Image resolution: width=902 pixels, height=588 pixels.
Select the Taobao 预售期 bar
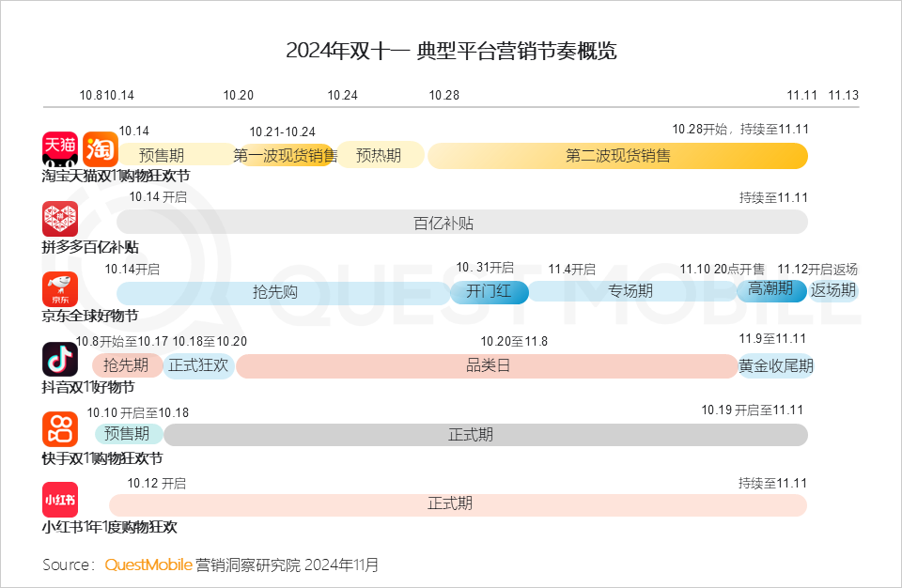click(178, 155)
